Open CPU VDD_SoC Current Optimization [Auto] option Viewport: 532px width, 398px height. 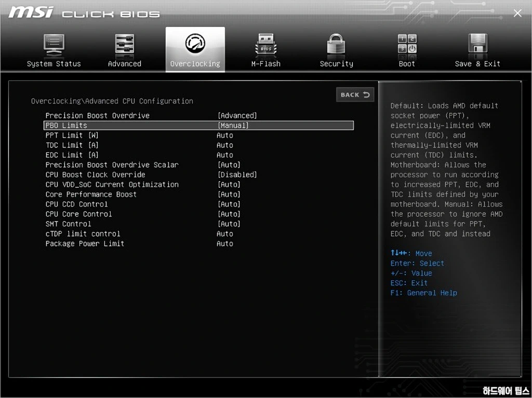[x=229, y=184]
